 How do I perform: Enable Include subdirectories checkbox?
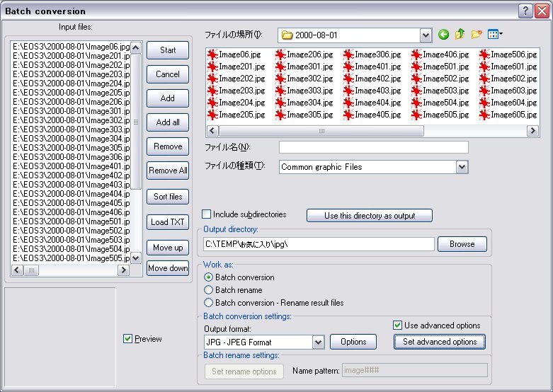click(207, 214)
